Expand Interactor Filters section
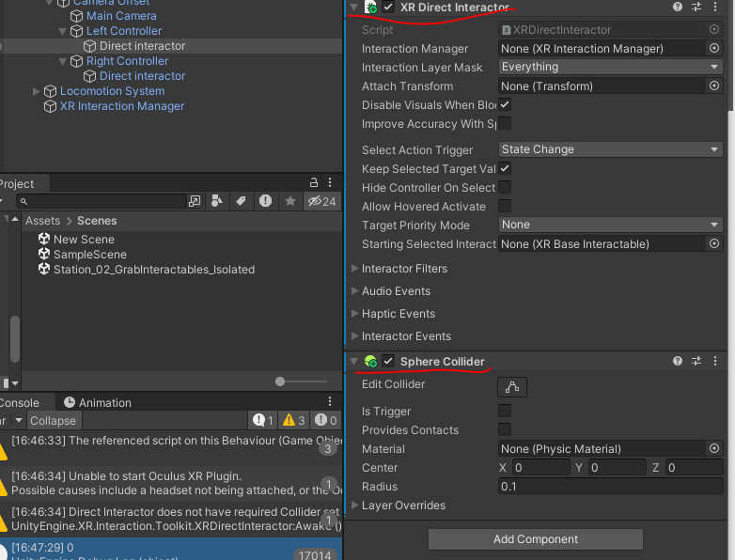 pos(355,268)
